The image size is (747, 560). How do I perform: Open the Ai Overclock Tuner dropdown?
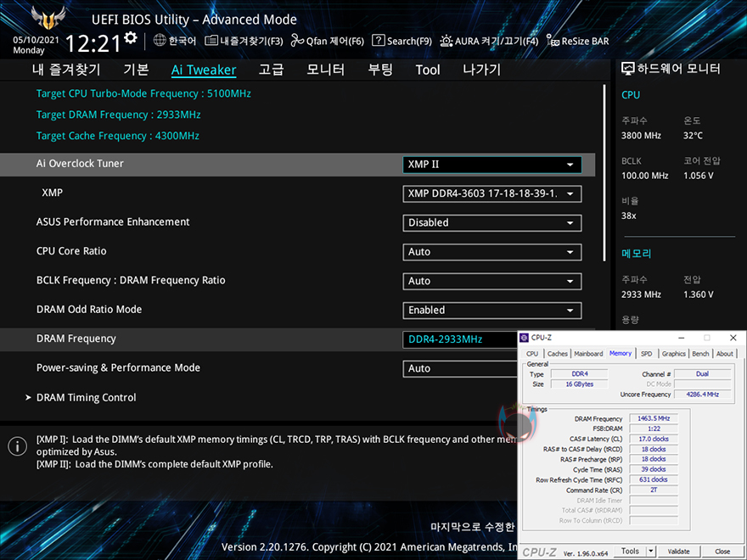[x=492, y=165]
